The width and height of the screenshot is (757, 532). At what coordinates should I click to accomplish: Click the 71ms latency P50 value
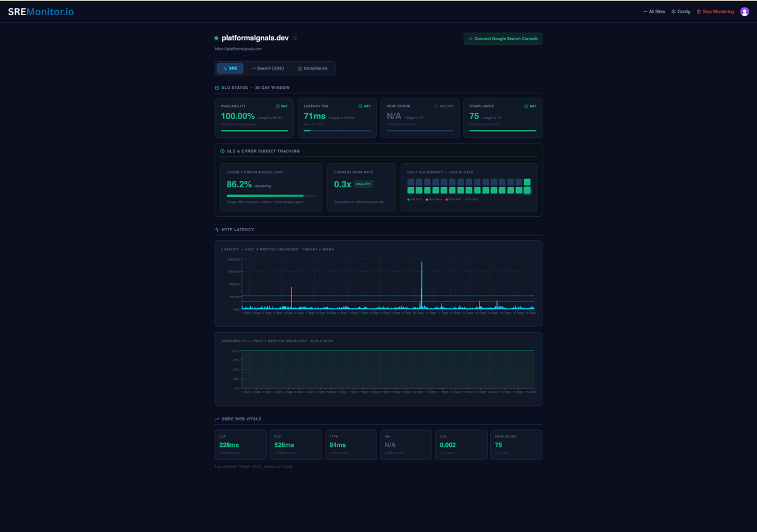coord(315,117)
